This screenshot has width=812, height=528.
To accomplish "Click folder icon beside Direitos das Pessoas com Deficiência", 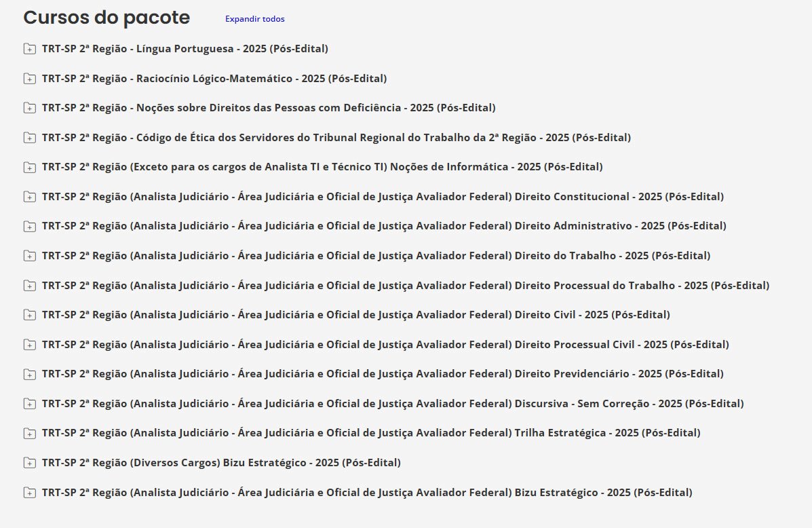I will 29,108.
